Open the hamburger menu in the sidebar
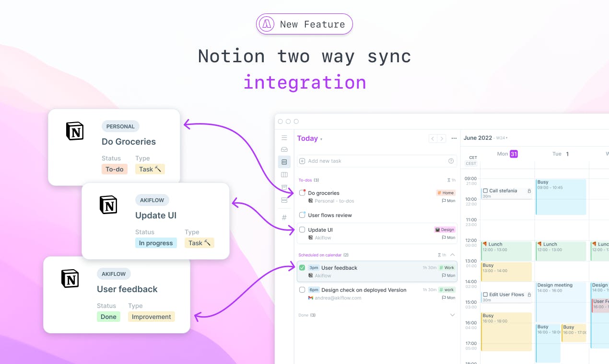609x364 pixels. pos(284,138)
